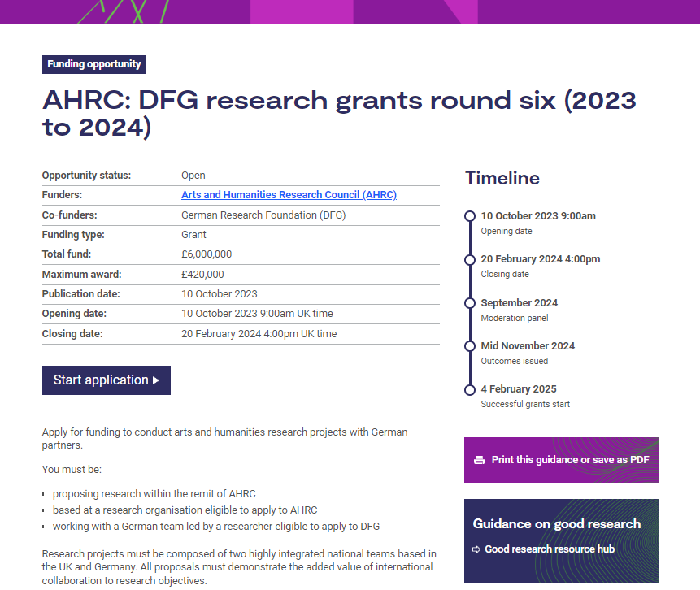Click the paragraph Apply for funding to conduct arts
The height and width of the screenshot is (590, 700).
pyautogui.click(x=224, y=439)
